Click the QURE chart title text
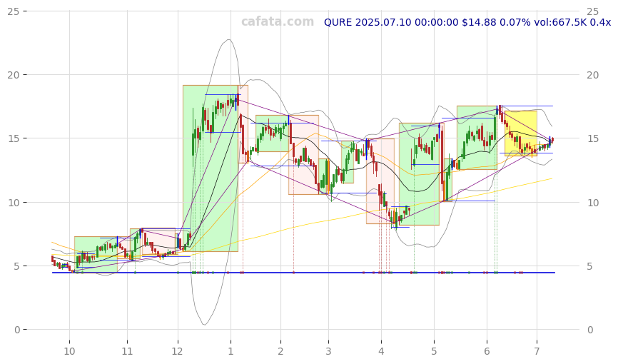The width and height of the screenshot is (618, 364). tap(467, 22)
